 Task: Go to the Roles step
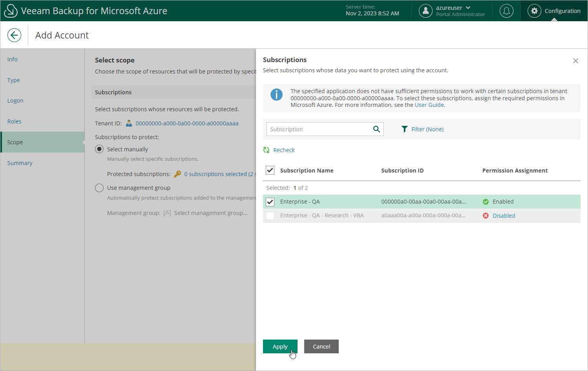click(x=14, y=121)
